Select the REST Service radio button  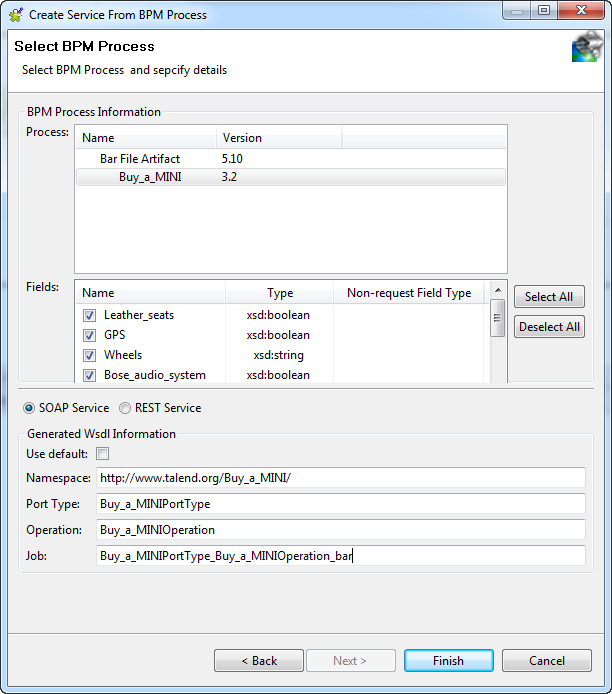coord(125,408)
